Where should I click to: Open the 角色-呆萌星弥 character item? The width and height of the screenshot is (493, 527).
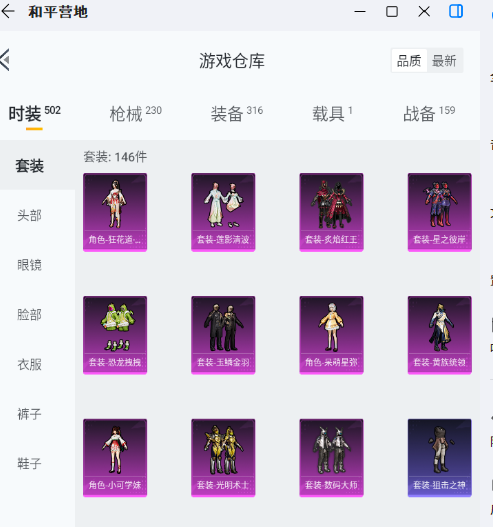[x=331, y=335]
